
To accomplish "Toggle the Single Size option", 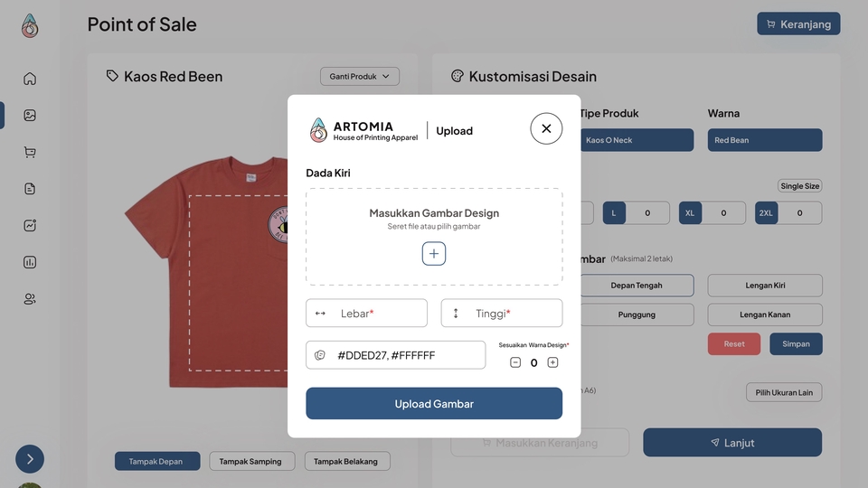I will [x=799, y=186].
